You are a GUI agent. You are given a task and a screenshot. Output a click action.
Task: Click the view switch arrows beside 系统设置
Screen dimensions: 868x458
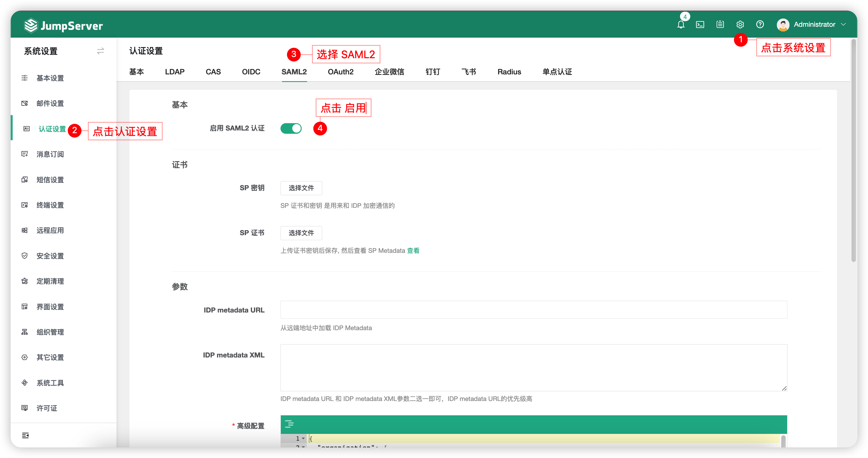pyautogui.click(x=100, y=51)
